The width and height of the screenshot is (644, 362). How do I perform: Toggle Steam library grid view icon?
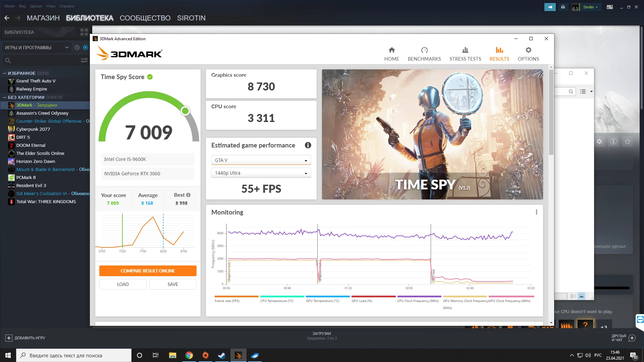coord(84,32)
